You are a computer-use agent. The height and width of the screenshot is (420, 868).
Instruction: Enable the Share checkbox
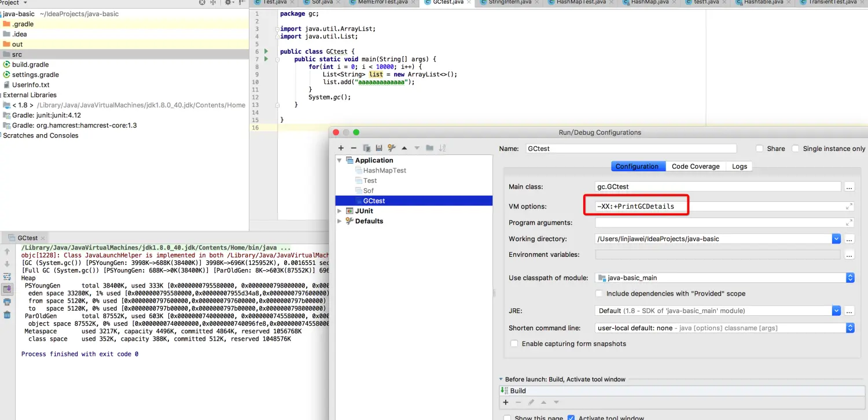point(759,149)
